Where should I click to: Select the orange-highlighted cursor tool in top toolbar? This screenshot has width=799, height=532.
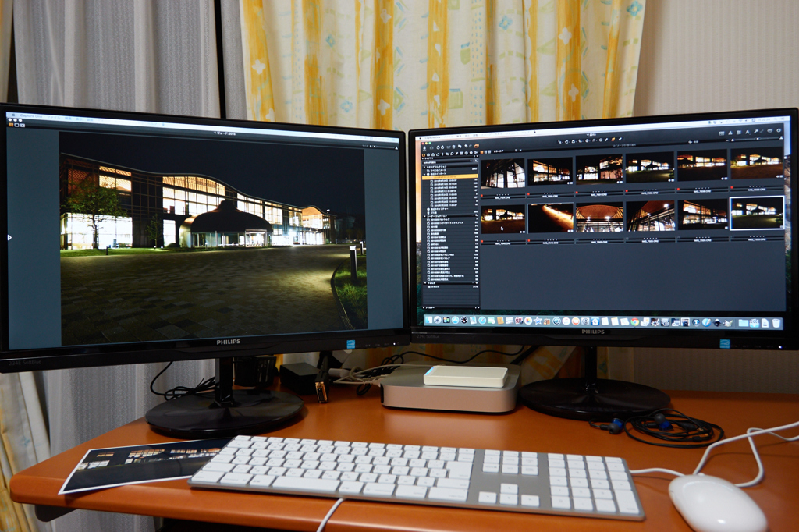(x=476, y=146)
